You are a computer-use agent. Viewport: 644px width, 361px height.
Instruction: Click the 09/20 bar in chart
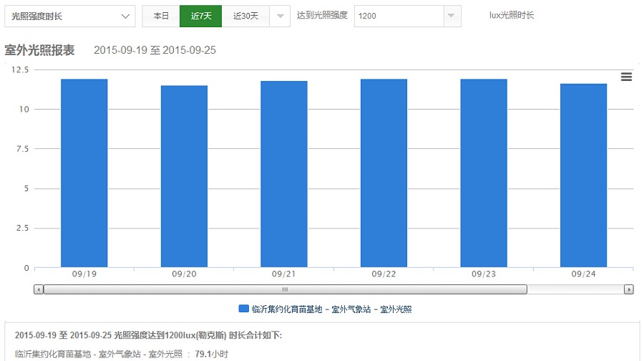pos(184,176)
